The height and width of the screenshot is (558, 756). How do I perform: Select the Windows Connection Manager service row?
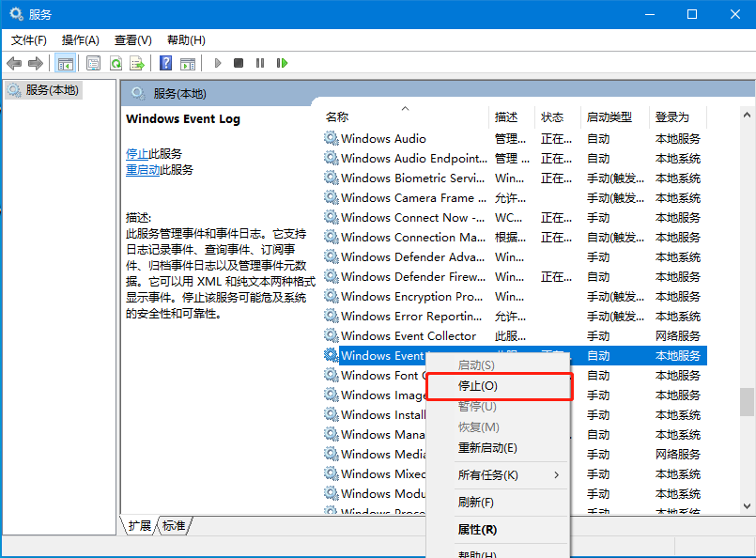(515, 238)
